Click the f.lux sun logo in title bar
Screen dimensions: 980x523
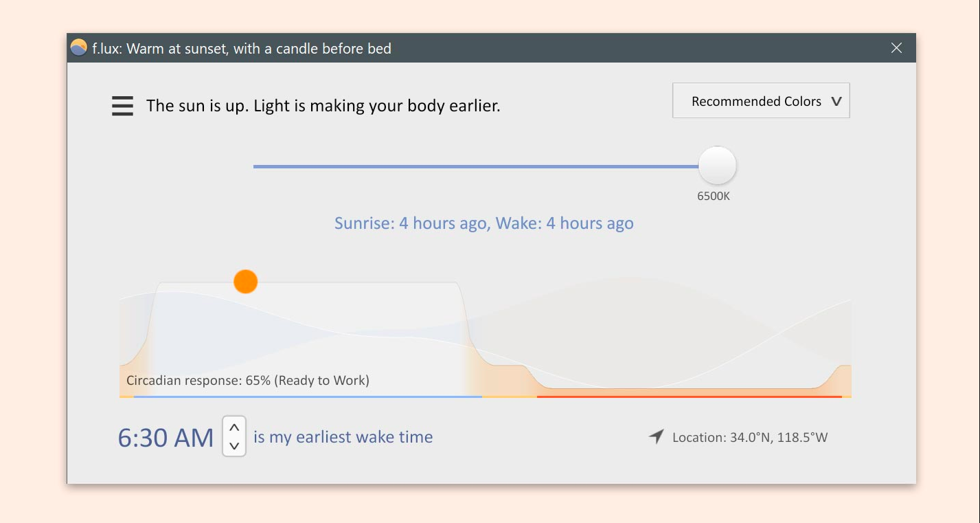(x=79, y=48)
